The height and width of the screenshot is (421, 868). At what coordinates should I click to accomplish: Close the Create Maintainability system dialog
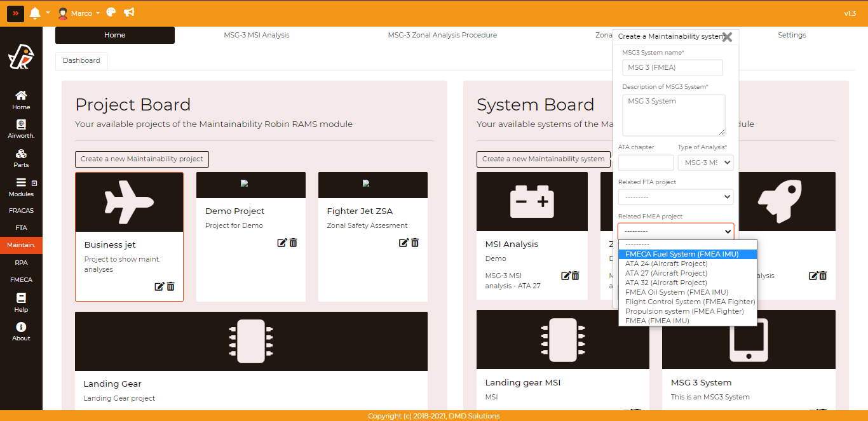click(x=728, y=37)
